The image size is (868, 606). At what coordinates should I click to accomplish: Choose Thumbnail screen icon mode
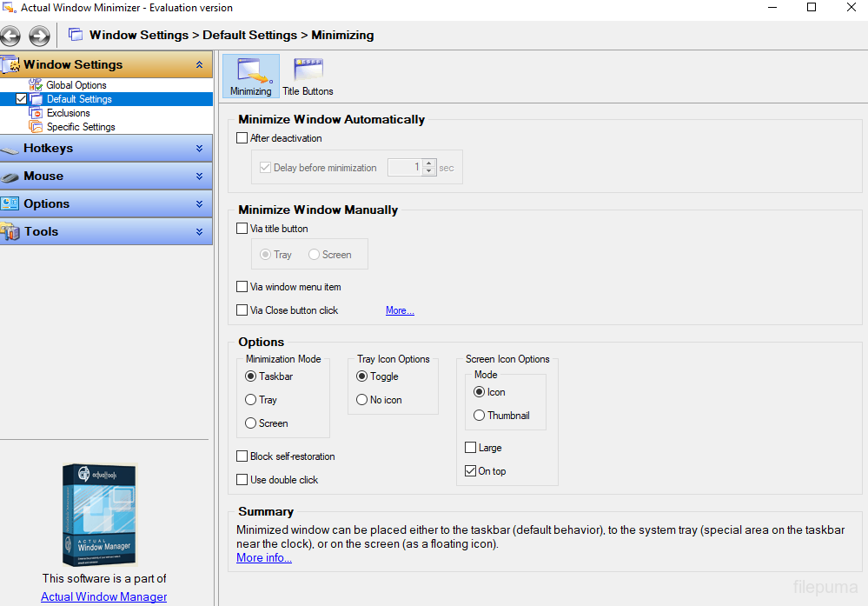[480, 416]
